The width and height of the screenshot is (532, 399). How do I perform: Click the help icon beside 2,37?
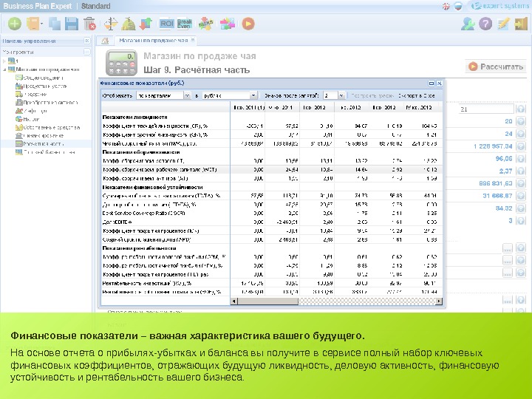coord(520,171)
